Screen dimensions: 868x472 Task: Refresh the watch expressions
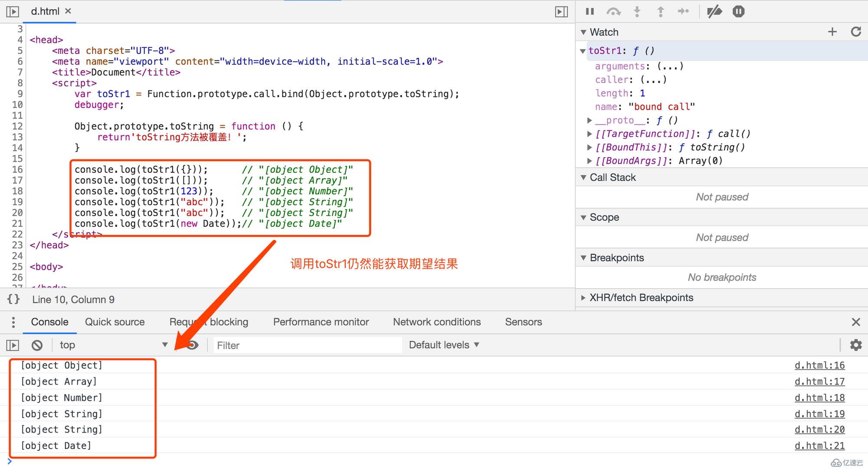856,32
